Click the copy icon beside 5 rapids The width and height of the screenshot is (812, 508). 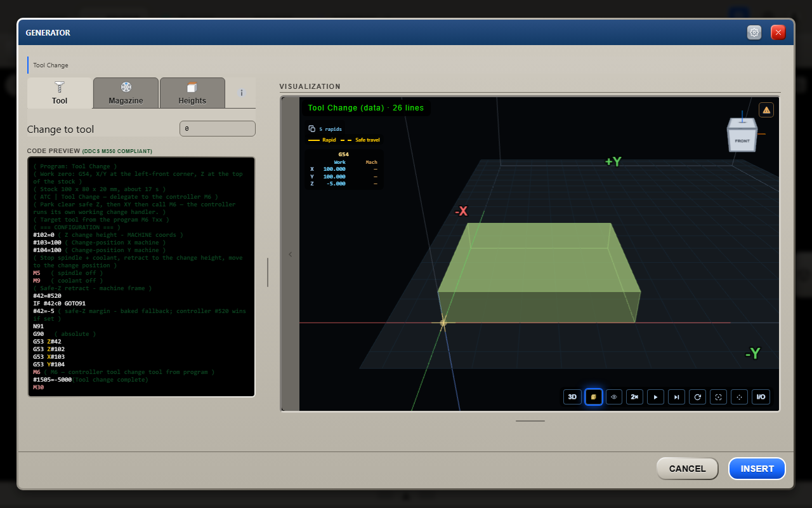[x=312, y=129]
